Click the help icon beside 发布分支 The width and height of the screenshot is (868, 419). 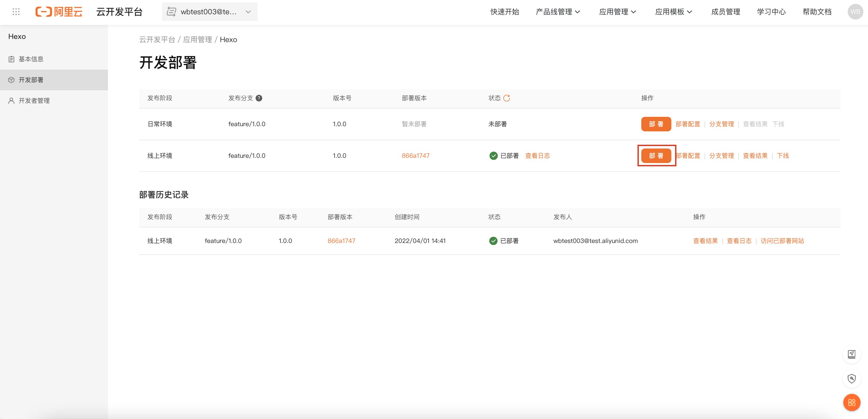[259, 98]
